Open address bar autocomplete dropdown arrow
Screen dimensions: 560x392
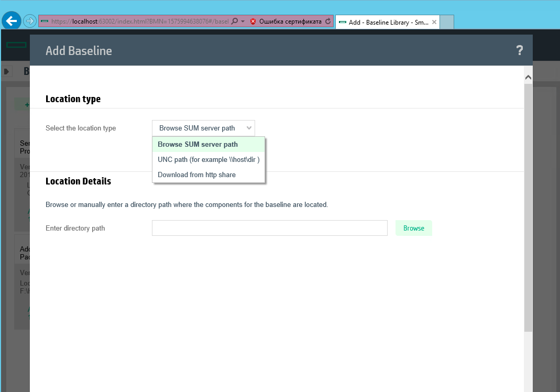243,21
